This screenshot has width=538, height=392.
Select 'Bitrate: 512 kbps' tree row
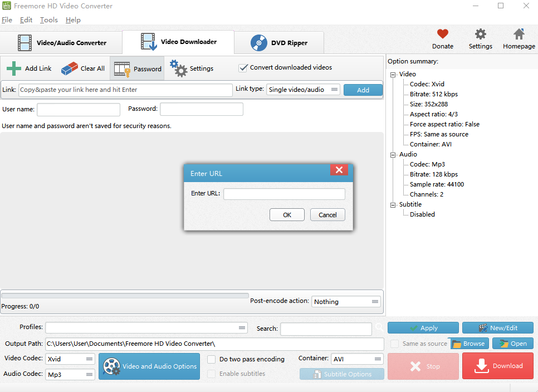(434, 94)
